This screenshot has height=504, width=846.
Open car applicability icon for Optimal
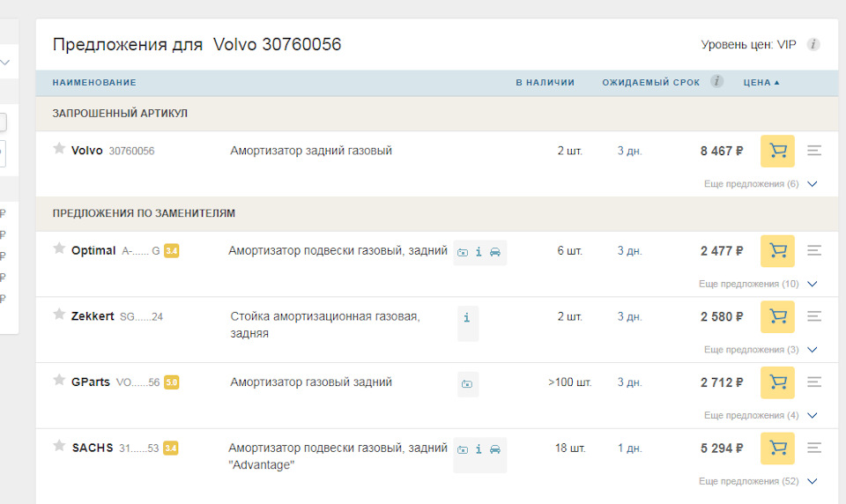click(x=494, y=252)
